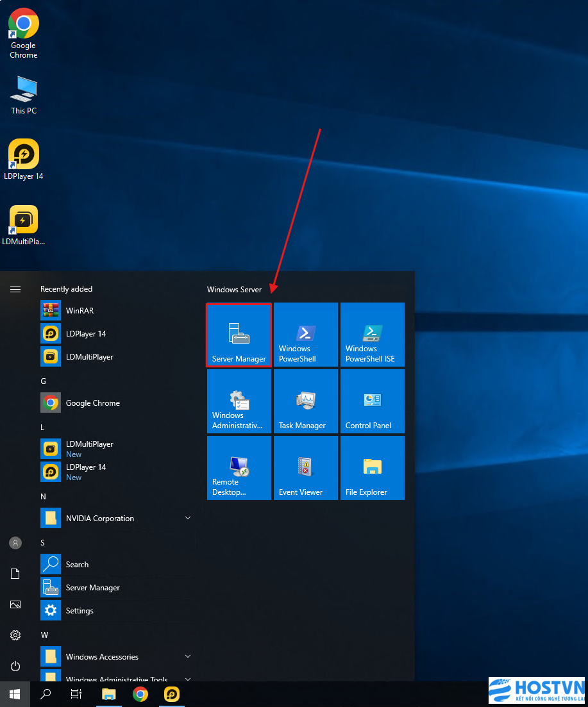This screenshot has width=588, height=707.
Task: Open Google Chrome from the taskbar
Action: click(x=140, y=694)
